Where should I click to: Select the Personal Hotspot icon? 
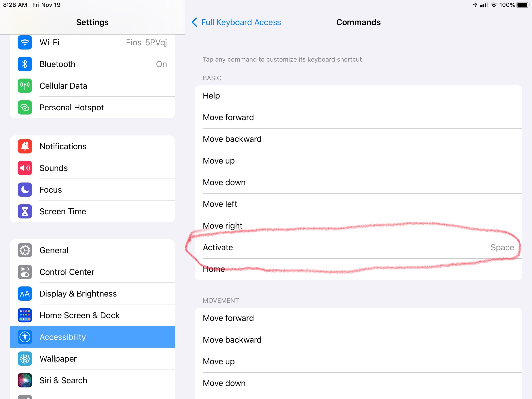[x=25, y=108]
